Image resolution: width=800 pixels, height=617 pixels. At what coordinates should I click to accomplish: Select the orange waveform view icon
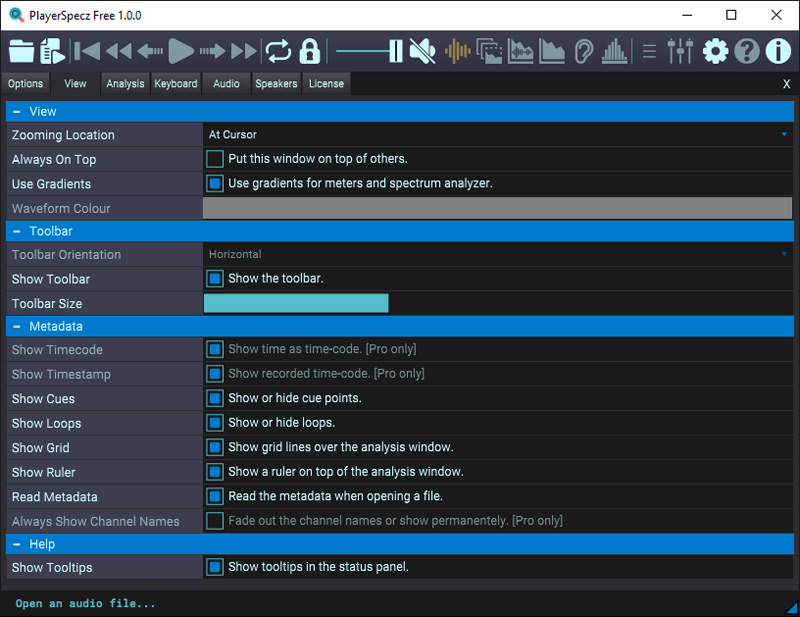457,51
